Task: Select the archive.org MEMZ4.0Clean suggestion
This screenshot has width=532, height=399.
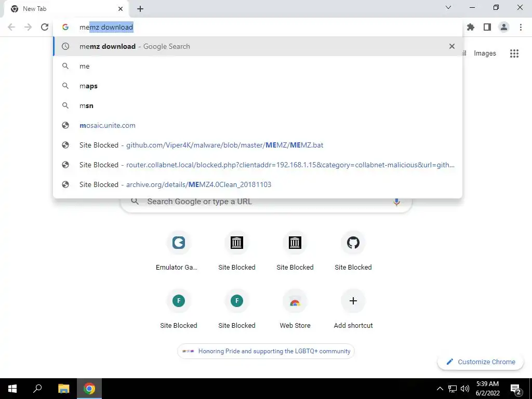Action: coord(258,184)
